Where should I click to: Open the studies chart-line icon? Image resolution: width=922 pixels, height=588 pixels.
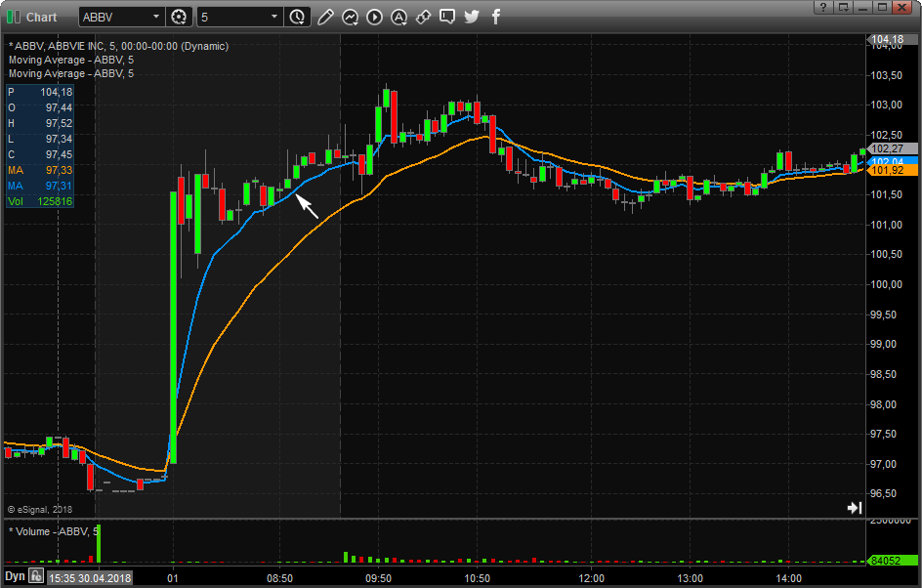coord(350,18)
